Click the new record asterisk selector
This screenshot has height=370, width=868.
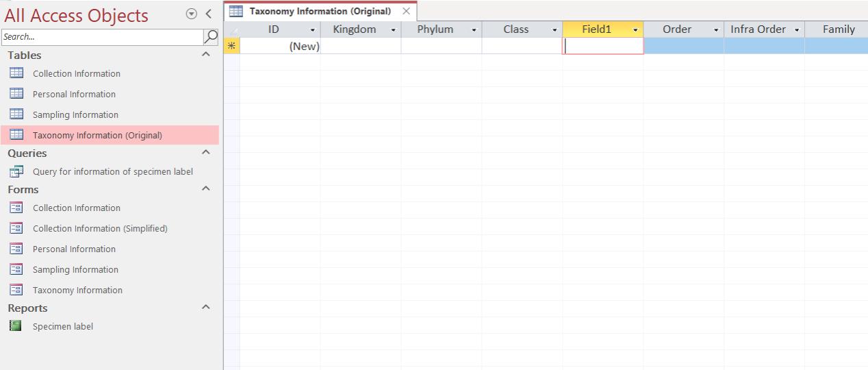click(231, 46)
